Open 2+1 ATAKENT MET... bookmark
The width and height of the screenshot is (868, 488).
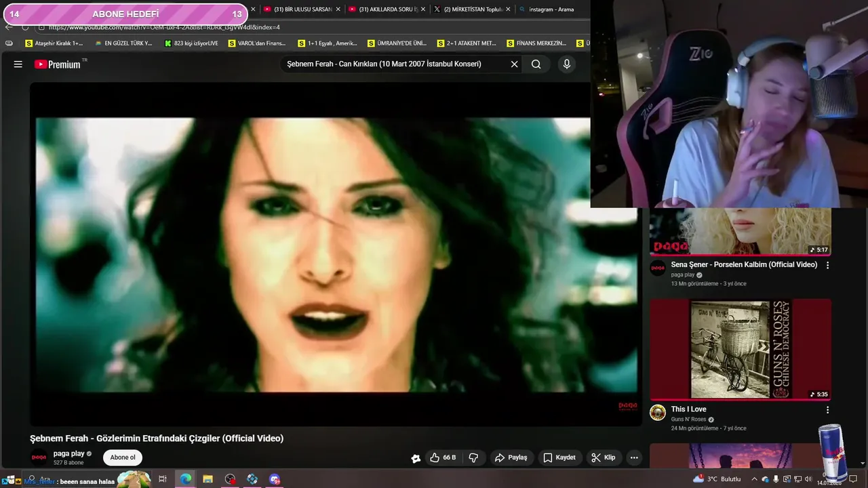(x=467, y=43)
